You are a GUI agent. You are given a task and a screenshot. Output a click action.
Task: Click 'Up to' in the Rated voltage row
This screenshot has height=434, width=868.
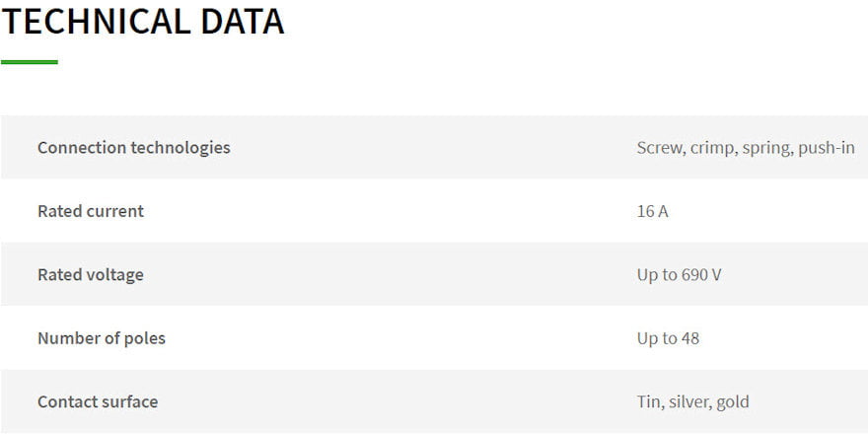click(x=657, y=275)
